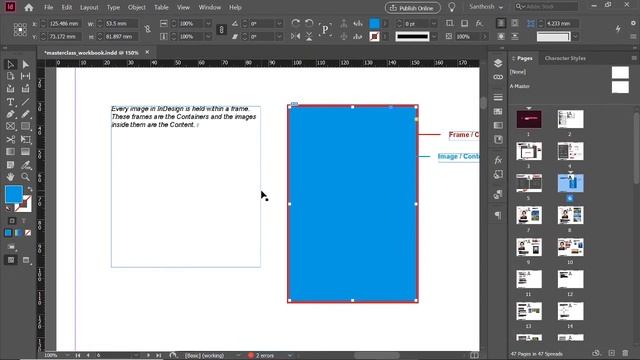640x360 pixels.
Task: Select the Hand tool
Action: click(x=11, y=177)
